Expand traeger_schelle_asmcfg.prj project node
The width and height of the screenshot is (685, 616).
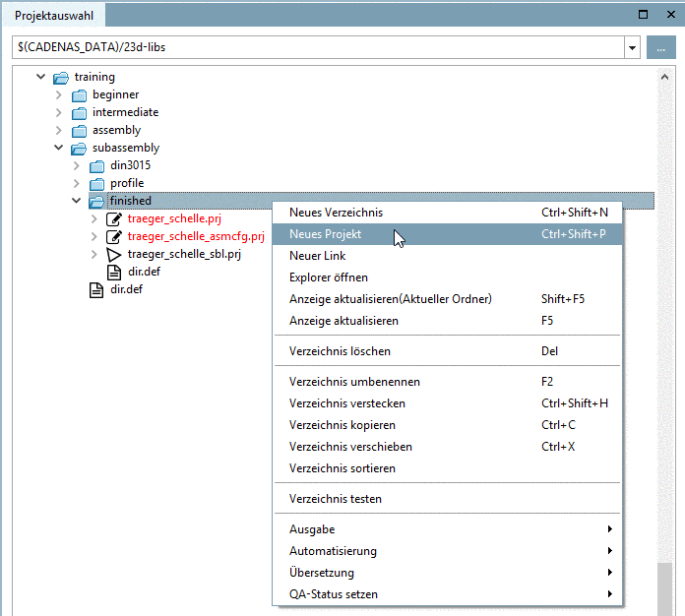(94, 236)
